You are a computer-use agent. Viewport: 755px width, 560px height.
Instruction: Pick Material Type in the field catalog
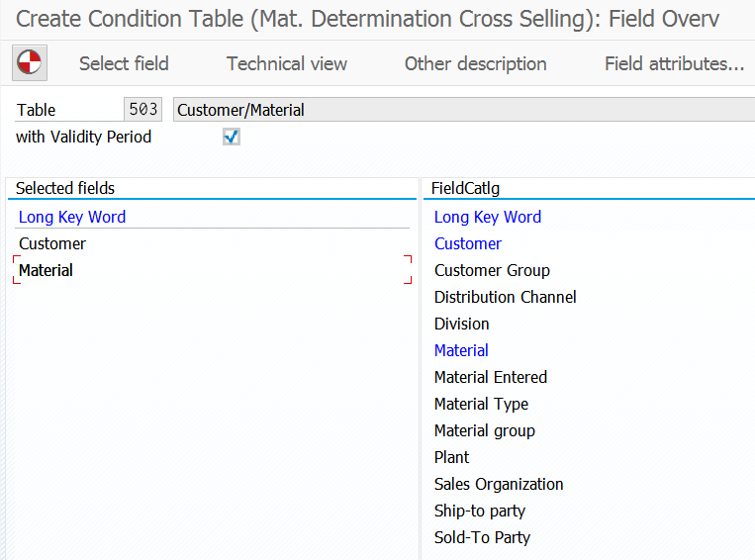tap(481, 404)
